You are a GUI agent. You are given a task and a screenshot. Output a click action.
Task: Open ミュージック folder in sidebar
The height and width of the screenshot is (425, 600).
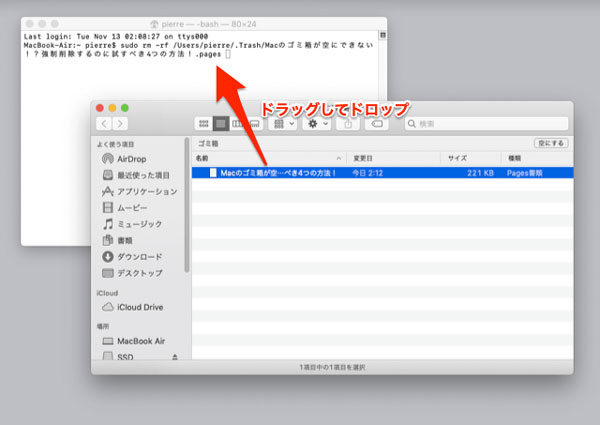(x=132, y=224)
